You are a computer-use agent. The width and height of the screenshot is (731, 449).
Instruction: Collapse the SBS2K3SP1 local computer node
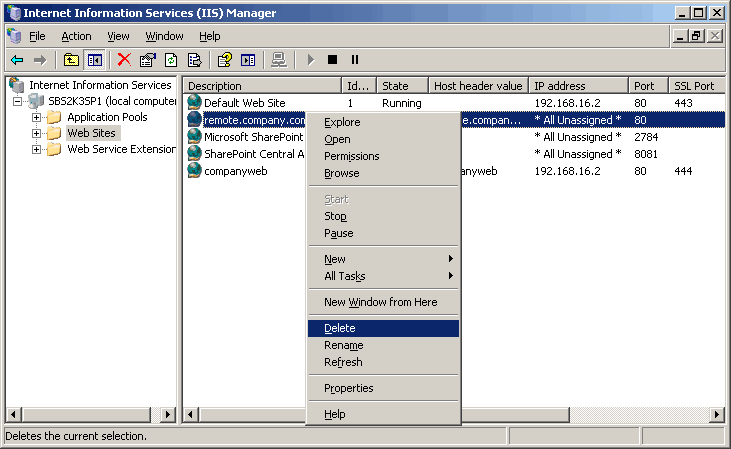click(18, 101)
